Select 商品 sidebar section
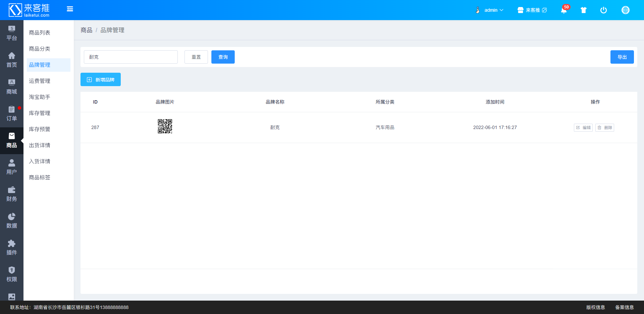The width and height of the screenshot is (644, 314). click(x=12, y=141)
